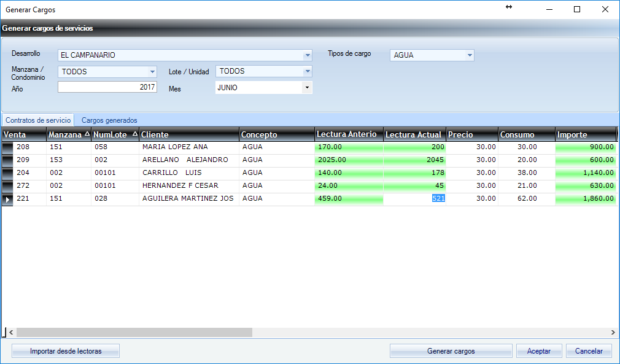620x364 pixels.
Task: Click the Concepto column header
Action: 277,134
